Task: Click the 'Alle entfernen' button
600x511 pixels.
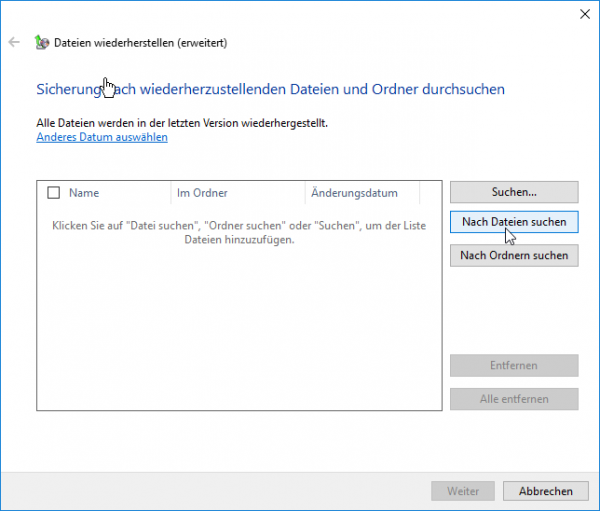Action: [514, 399]
